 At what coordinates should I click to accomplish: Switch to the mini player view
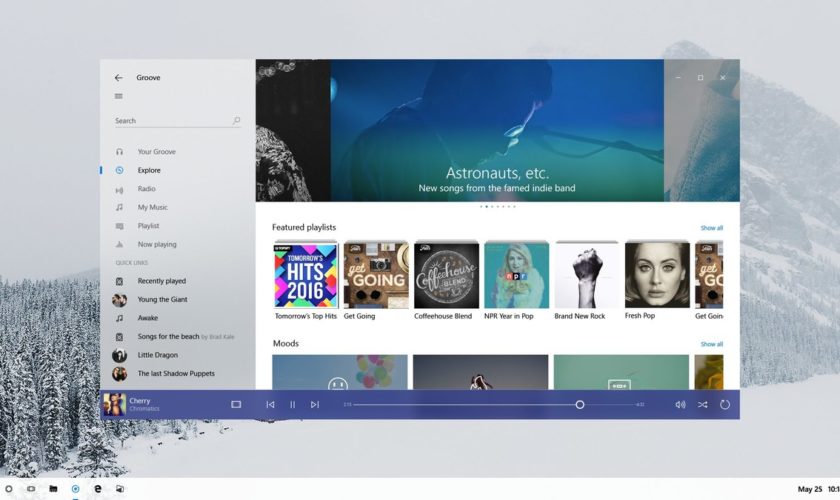[x=236, y=405]
